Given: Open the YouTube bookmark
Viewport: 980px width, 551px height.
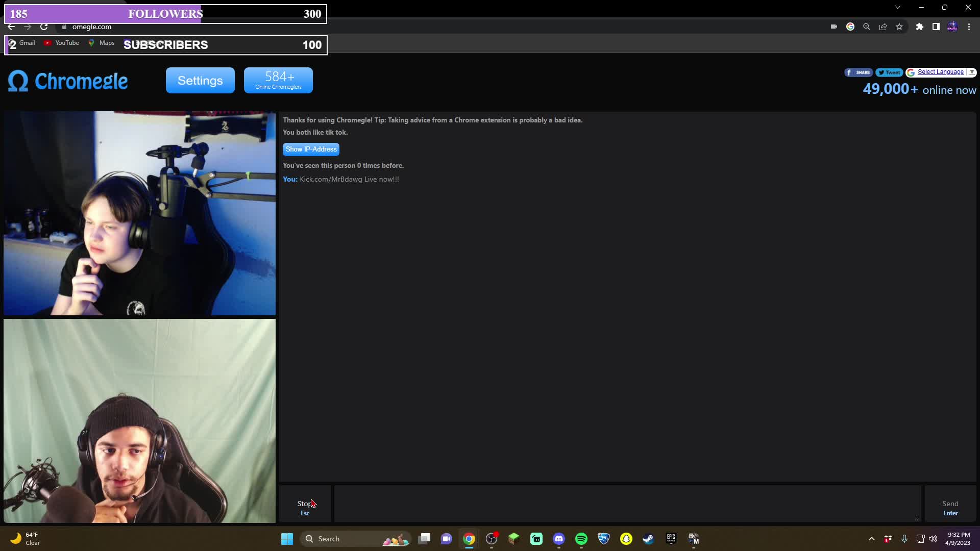Looking at the screenshot, I should point(62,43).
